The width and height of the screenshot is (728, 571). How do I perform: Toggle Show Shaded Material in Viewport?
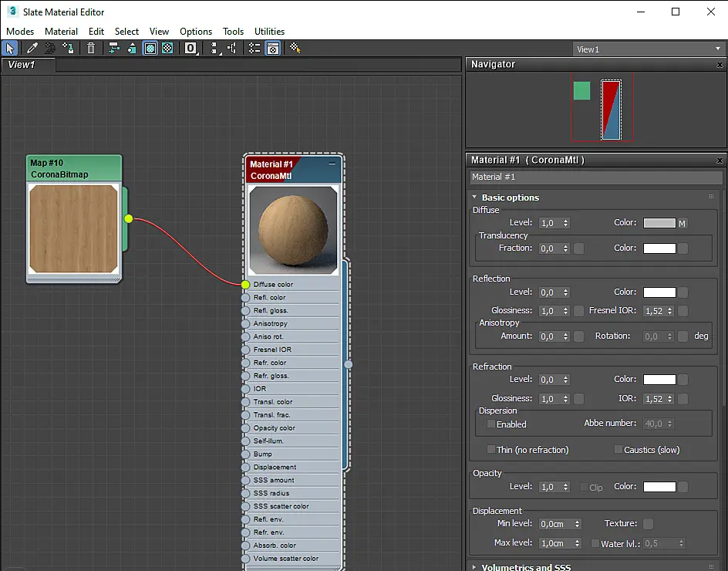(x=150, y=48)
